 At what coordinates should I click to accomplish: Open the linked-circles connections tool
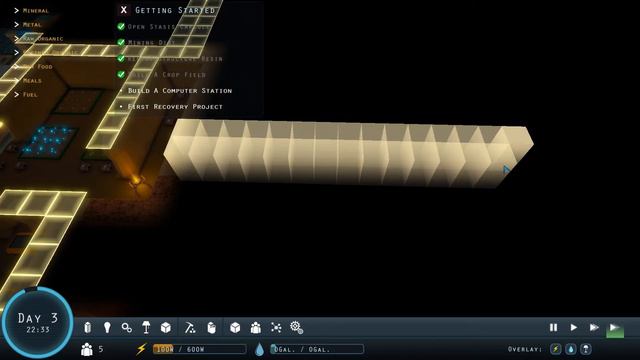click(x=127, y=328)
